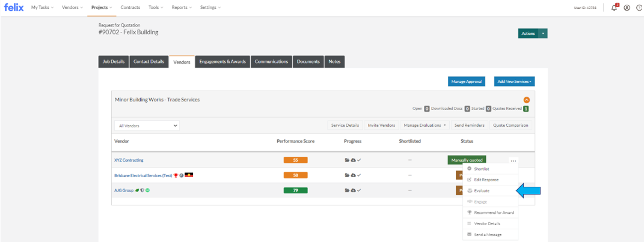Viewport: 644px width, 242px height.
Task: Open the Brisbane Electrical Services (Test) link
Action: tap(143, 175)
